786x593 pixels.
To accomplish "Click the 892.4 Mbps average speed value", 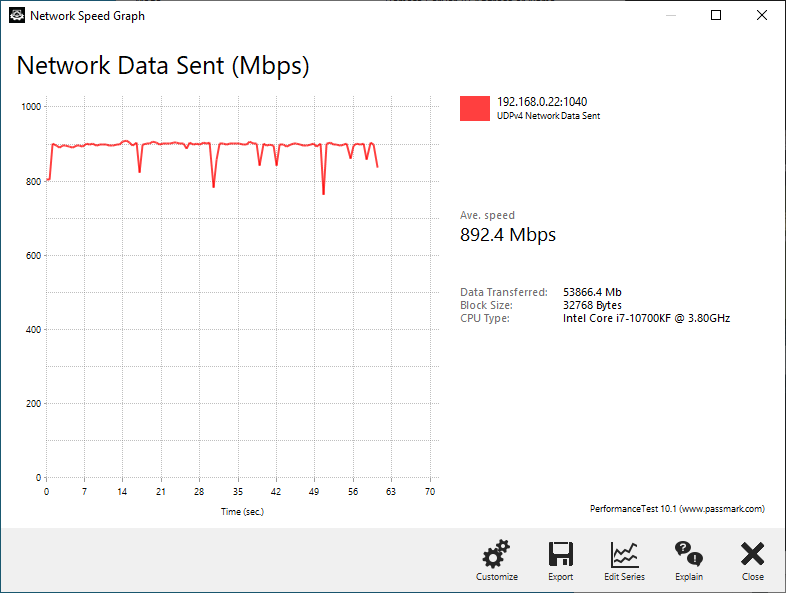I will (508, 235).
